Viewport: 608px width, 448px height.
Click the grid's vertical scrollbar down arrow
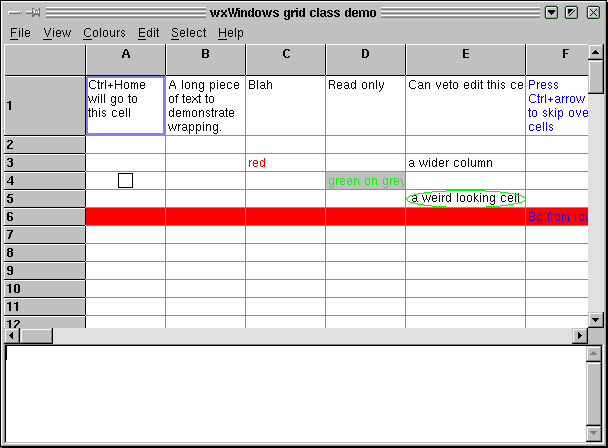click(596, 320)
